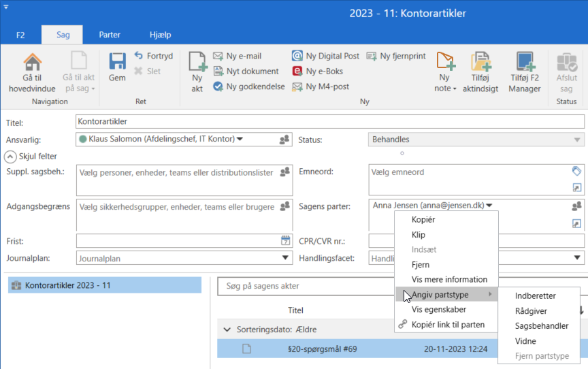Image resolution: width=588 pixels, height=369 pixels.
Task: Switch to the Parter tab
Action: click(x=110, y=34)
